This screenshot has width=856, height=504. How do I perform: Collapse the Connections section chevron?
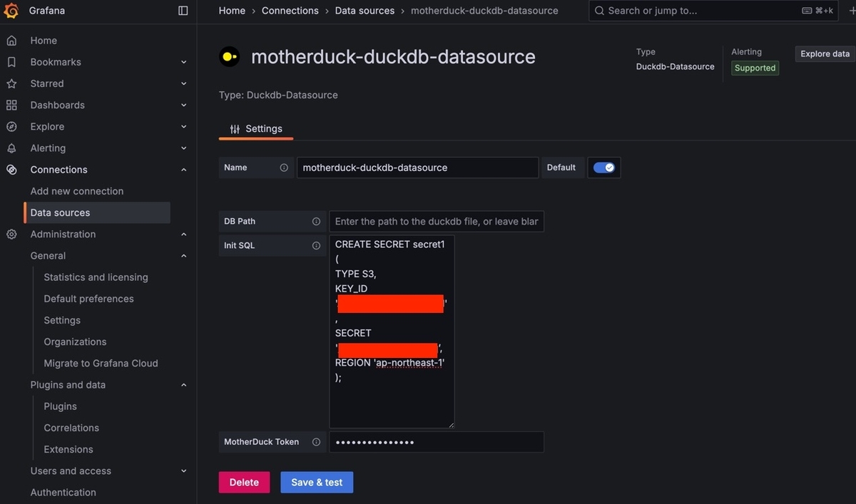coord(183,170)
